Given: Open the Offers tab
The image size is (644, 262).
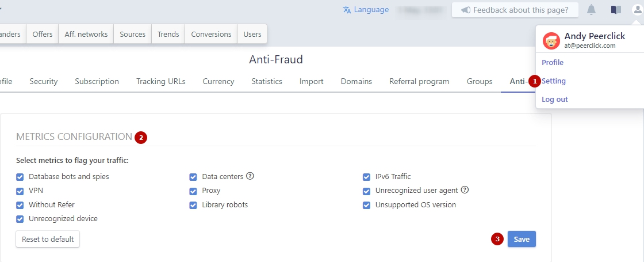Looking at the screenshot, I should click(x=43, y=34).
